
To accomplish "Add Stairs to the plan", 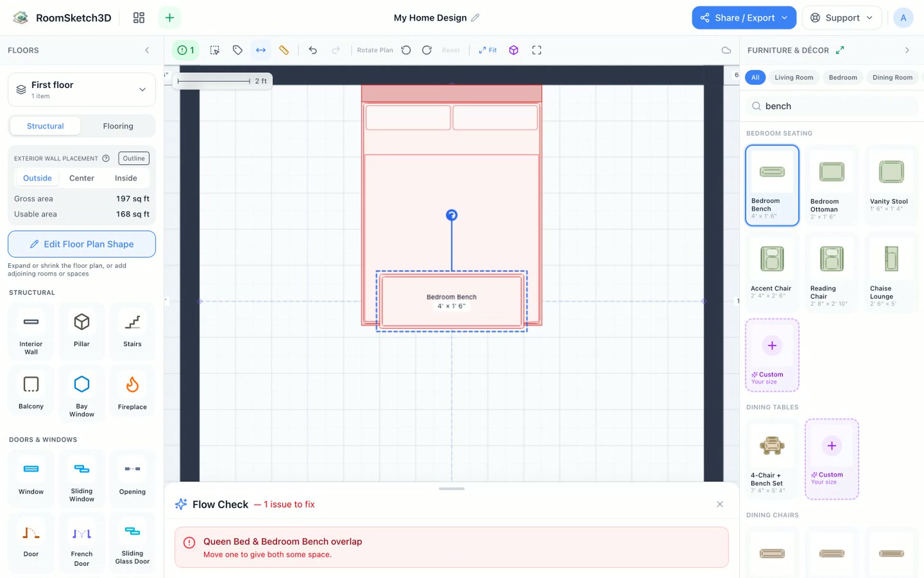I will point(132,331).
